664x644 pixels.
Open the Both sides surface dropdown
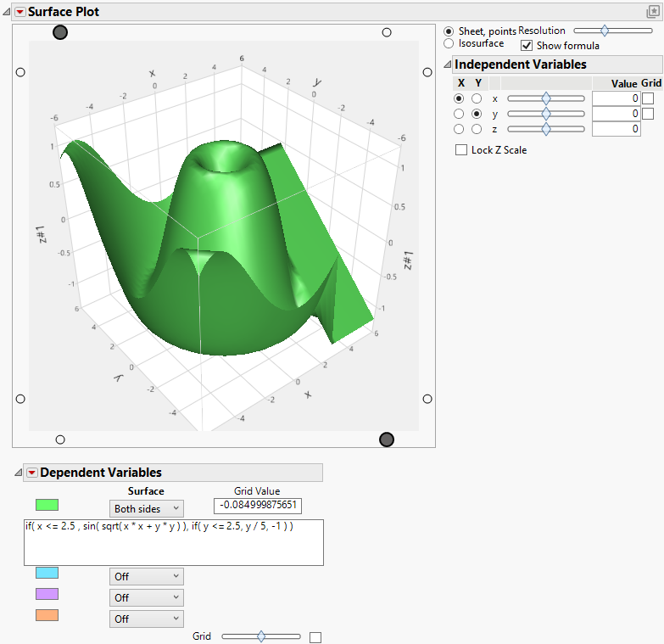click(147, 508)
